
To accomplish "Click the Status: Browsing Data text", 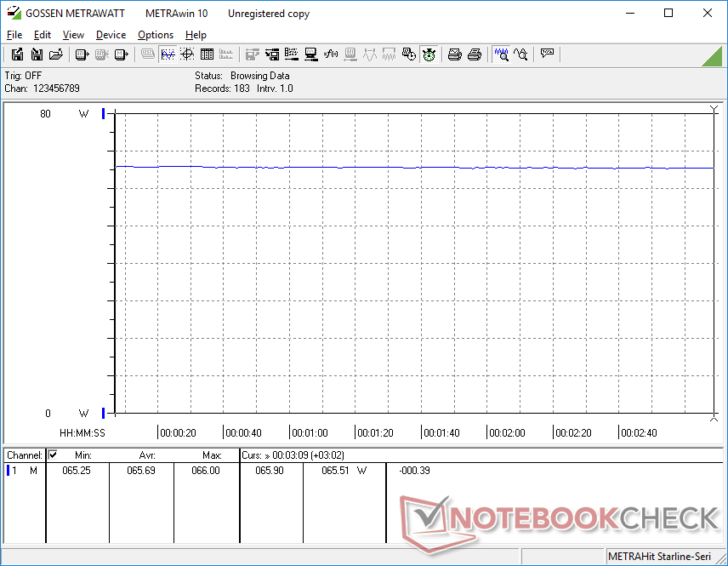I will click(x=242, y=75).
